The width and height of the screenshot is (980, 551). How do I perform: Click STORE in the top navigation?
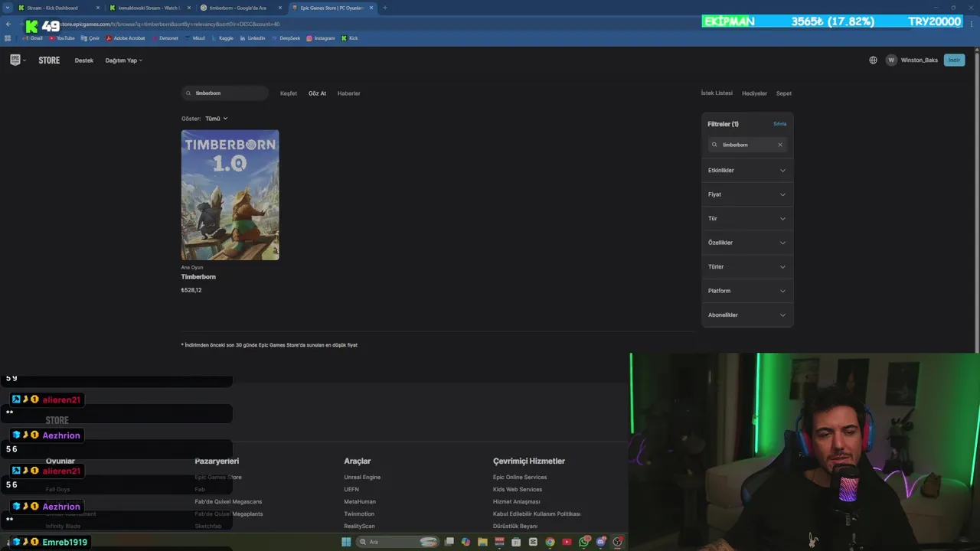click(49, 60)
